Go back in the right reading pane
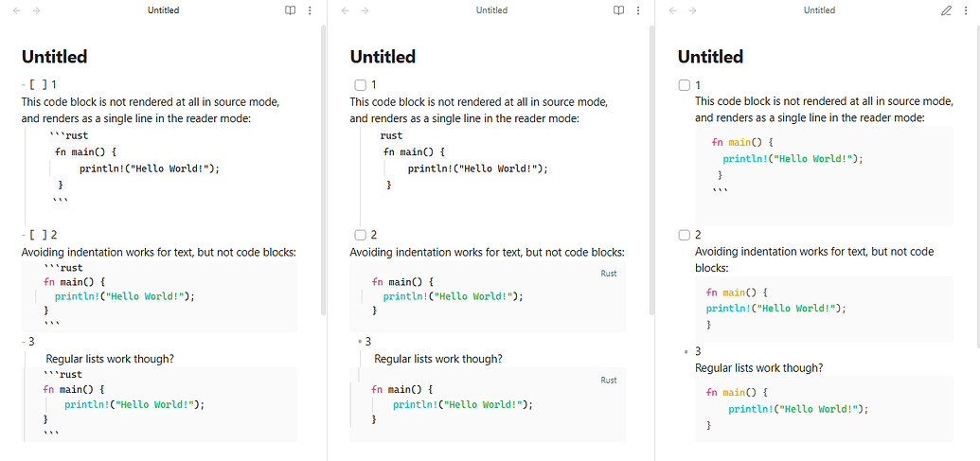Viewport: 980px width, 461px height. 672,10
